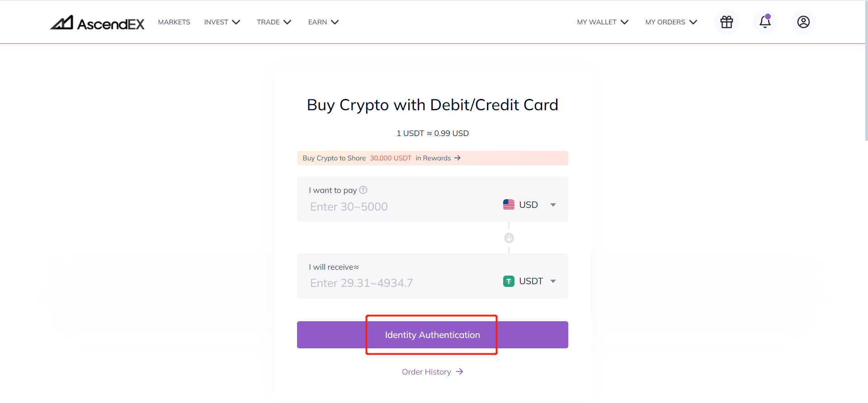Click the AscendEX logo
Image resolution: width=868 pixels, height=403 pixels.
point(97,23)
